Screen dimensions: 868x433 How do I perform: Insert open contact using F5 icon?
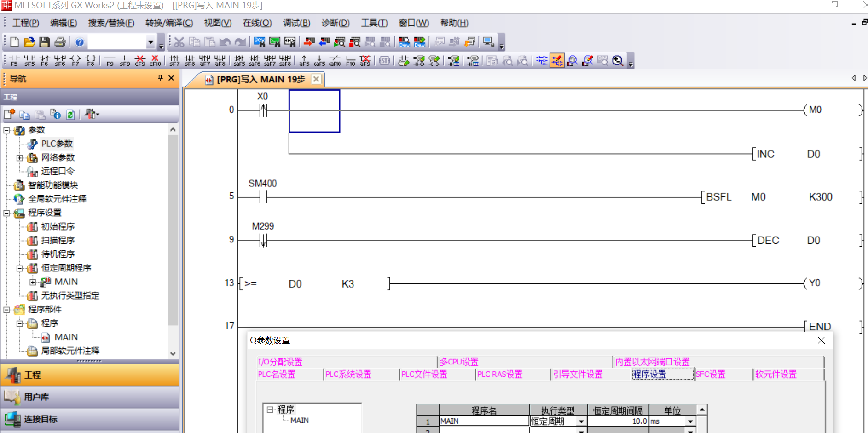(x=14, y=61)
